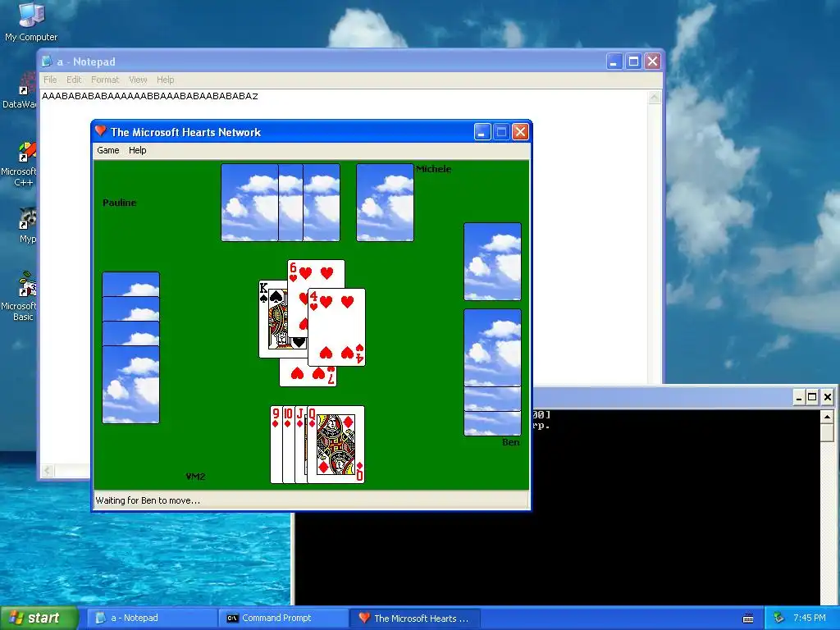Select the DataWa desktop shortcut icon
The width and height of the screenshot is (840, 630).
click(x=27, y=84)
